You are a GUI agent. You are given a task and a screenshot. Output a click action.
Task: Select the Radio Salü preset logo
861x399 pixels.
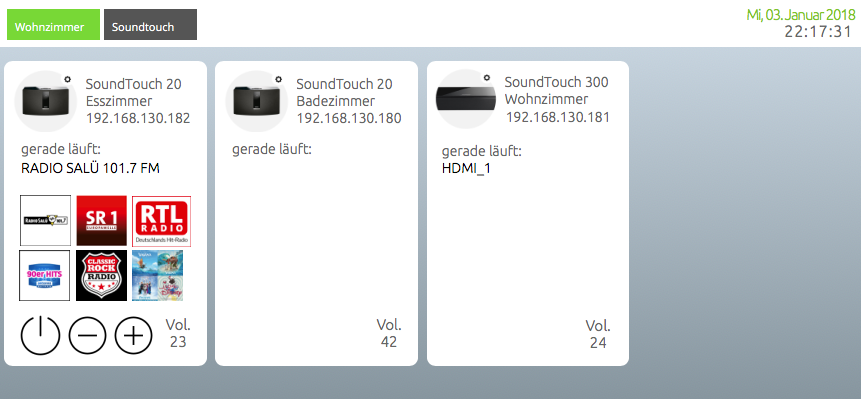coord(46,220)
